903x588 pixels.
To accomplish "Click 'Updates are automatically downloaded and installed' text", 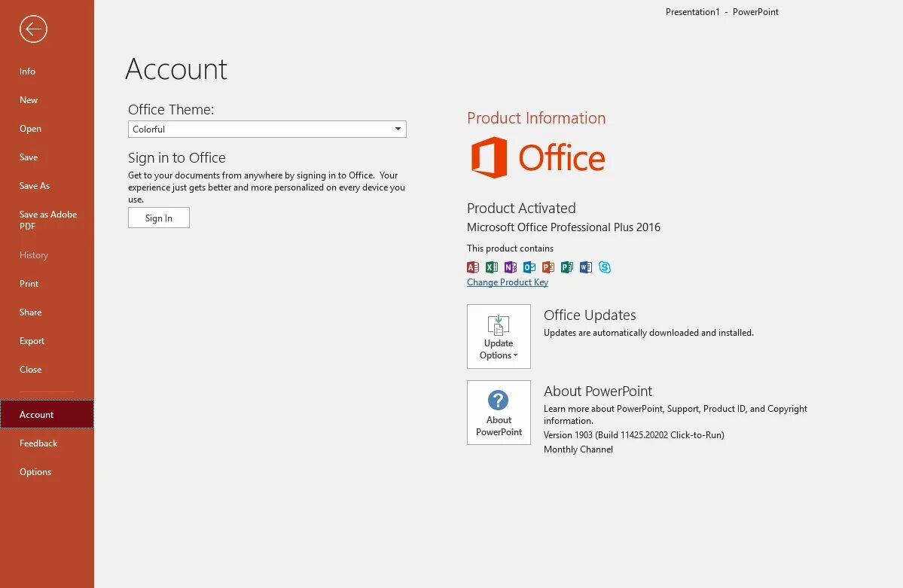I will point(648,333).
